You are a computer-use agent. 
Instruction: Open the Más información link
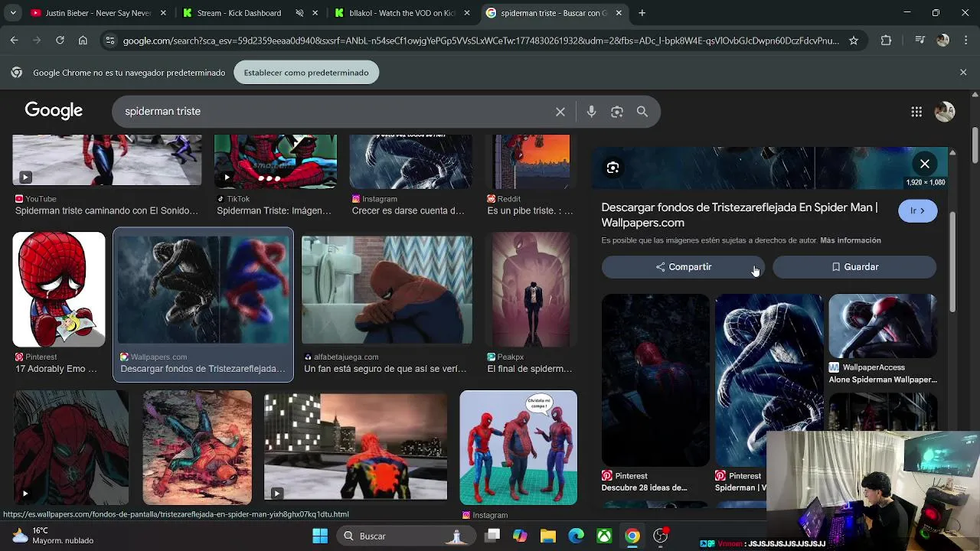pyautogui.click(x=851, y=240)
